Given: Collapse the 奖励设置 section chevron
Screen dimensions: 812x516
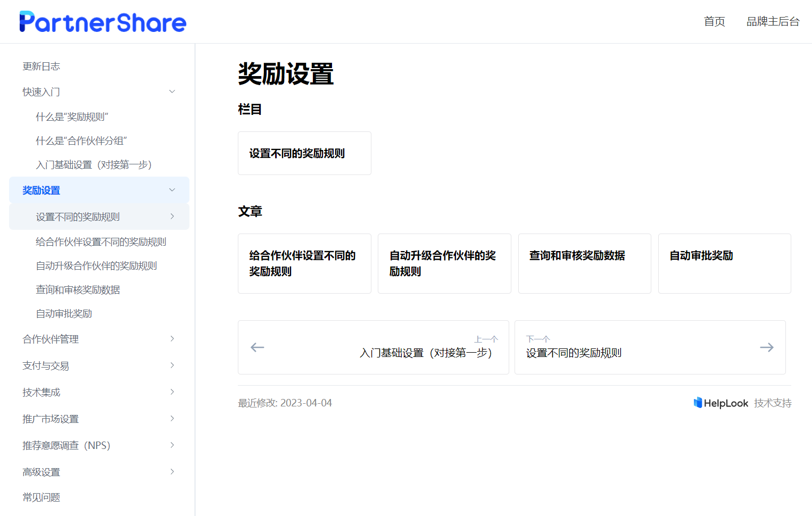Looking at the screenshot, I should [171, 190].
